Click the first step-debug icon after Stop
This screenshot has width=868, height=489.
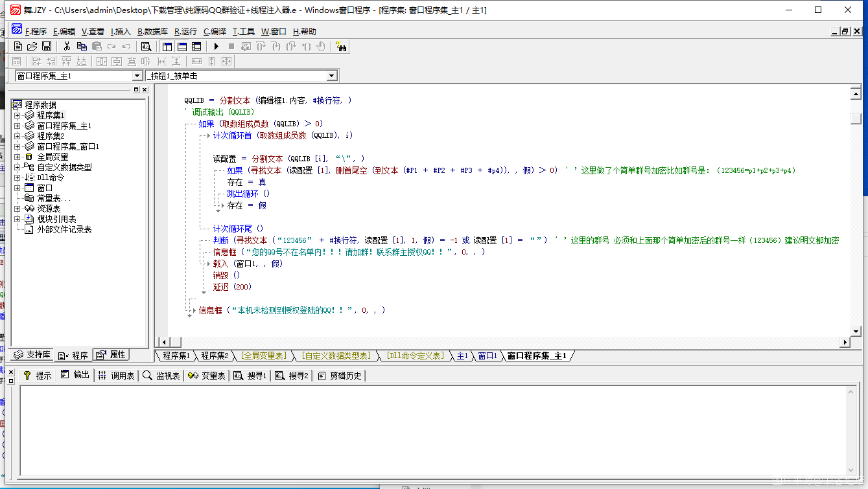point(246,46)
